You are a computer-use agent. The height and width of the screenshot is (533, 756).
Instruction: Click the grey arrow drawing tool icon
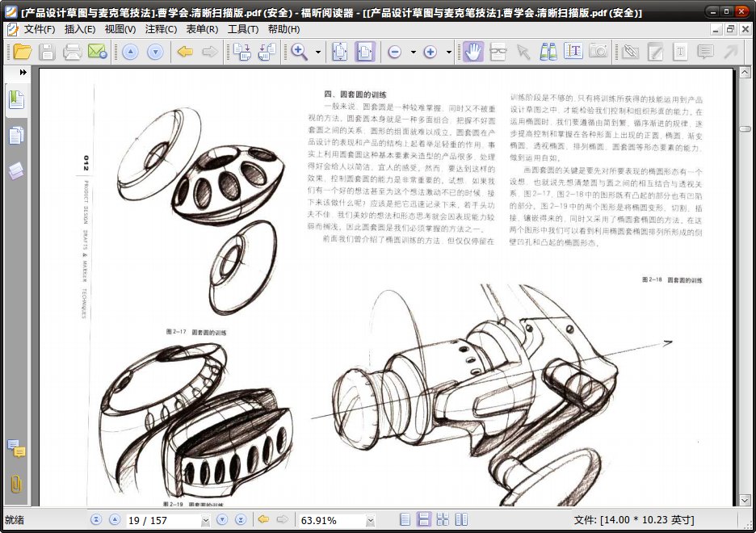tap(731, 51)
